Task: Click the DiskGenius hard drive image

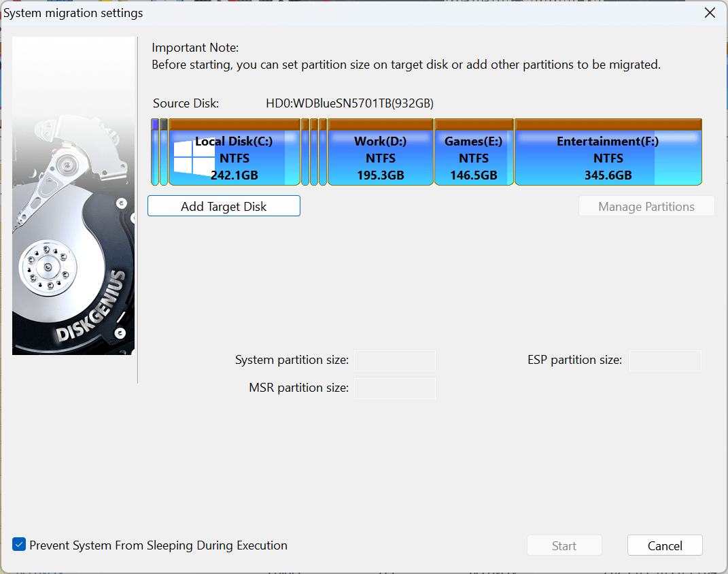Action: click(73, 196)
